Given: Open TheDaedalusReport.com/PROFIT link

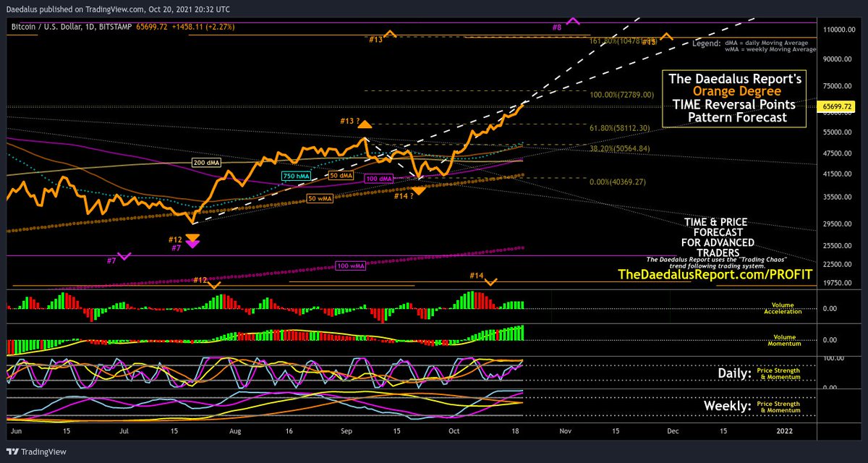Looking at the screenshot, I should click(x=714, y=275).
